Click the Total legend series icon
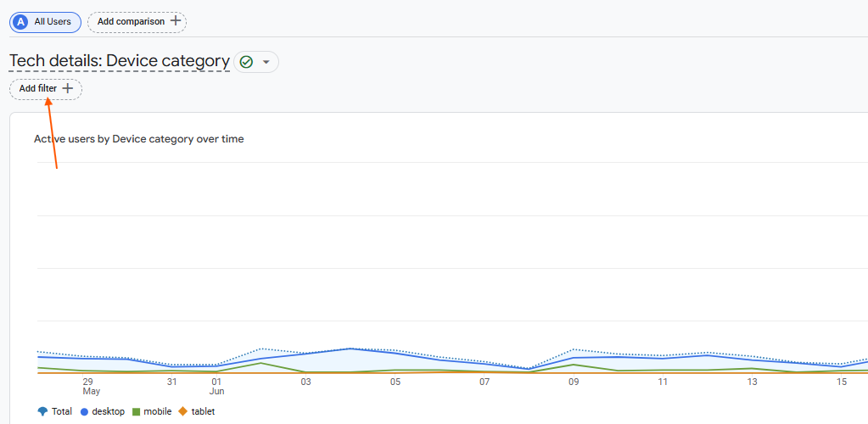 click(42, 411)
